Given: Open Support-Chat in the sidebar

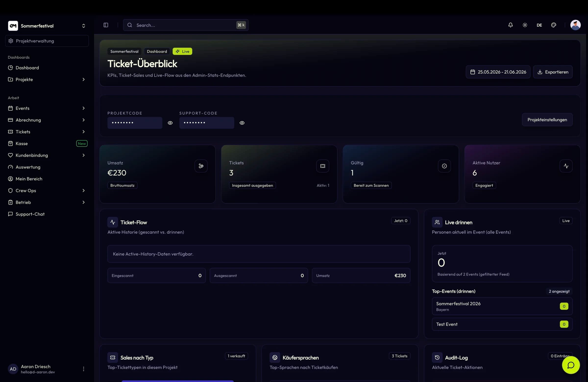Looking at the screenshot, I should pos(47,214).
